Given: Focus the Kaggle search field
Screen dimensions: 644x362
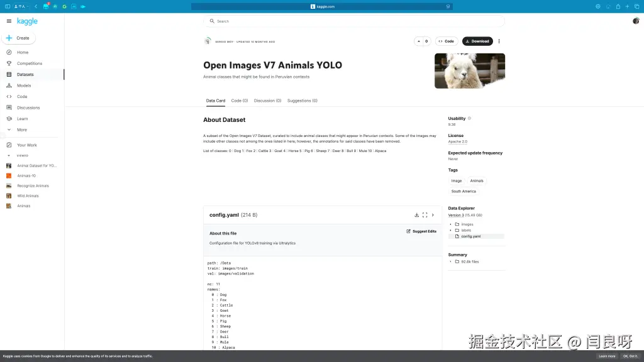Looking at the screenshot, I should [354, 21].
